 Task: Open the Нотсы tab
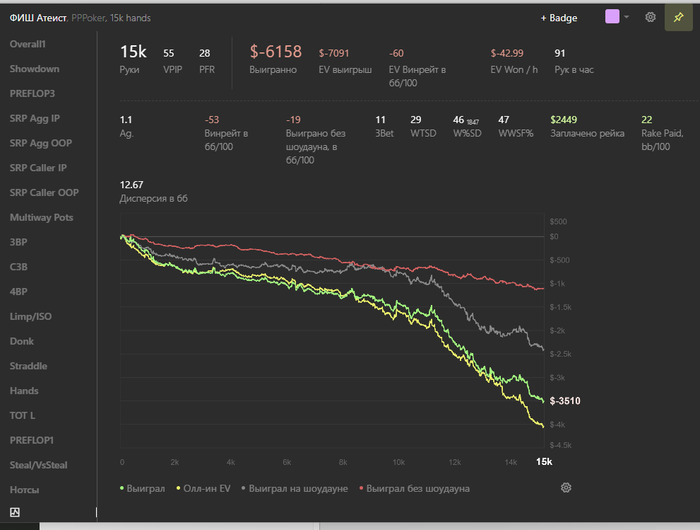point(24,490)
